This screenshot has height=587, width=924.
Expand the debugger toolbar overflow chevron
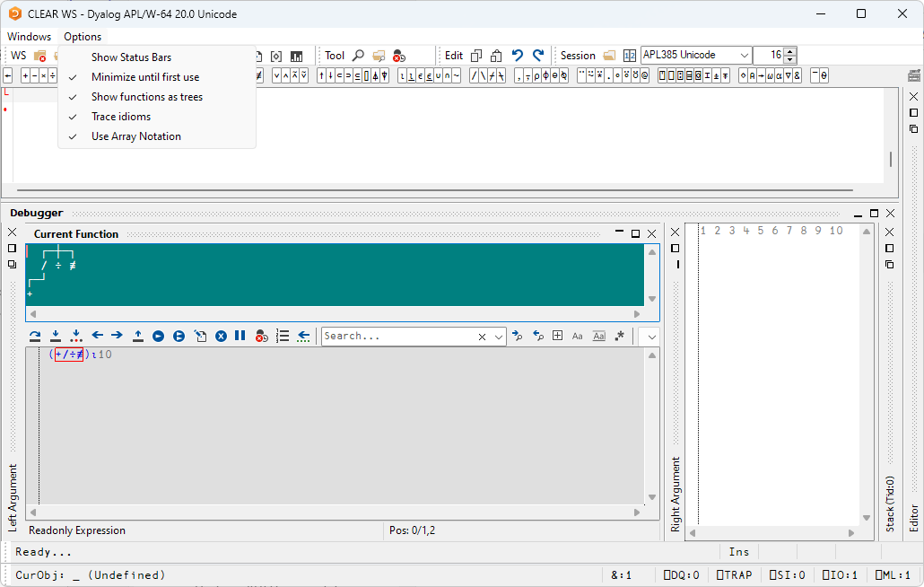(x=652, y=336)
